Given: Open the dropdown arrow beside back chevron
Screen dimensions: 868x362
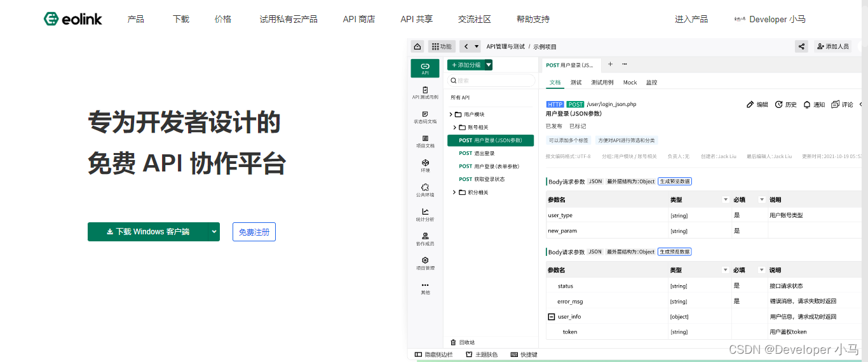Looking at the screenshot, I should [477, 46].
